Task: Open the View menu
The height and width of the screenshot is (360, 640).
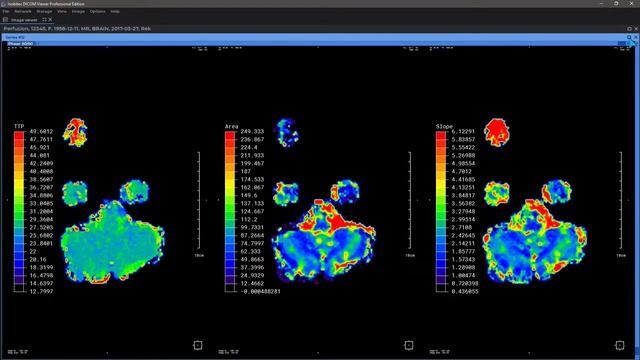Action: click(62, 11)
